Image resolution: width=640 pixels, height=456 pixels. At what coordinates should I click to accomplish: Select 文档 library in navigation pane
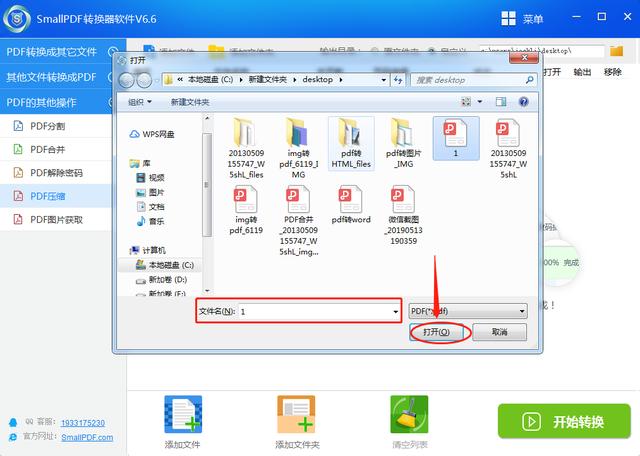pyautogui.click(x=150, y=207)
